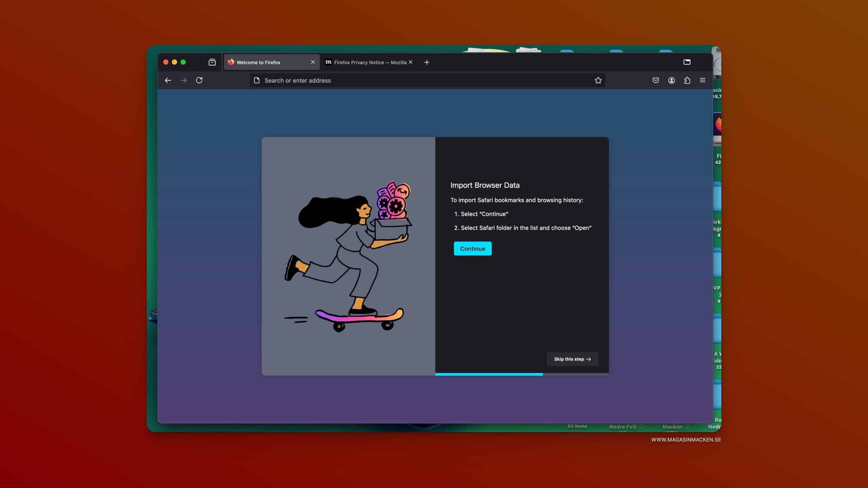Click the Continue button
The width and height of the screenshot is (868, 488).
click(x=473, y=248)
